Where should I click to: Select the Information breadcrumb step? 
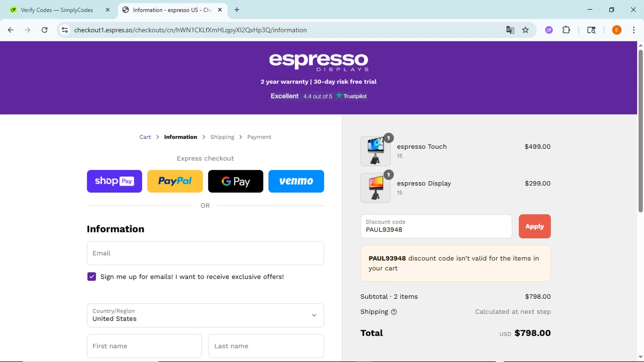(180, 137)
